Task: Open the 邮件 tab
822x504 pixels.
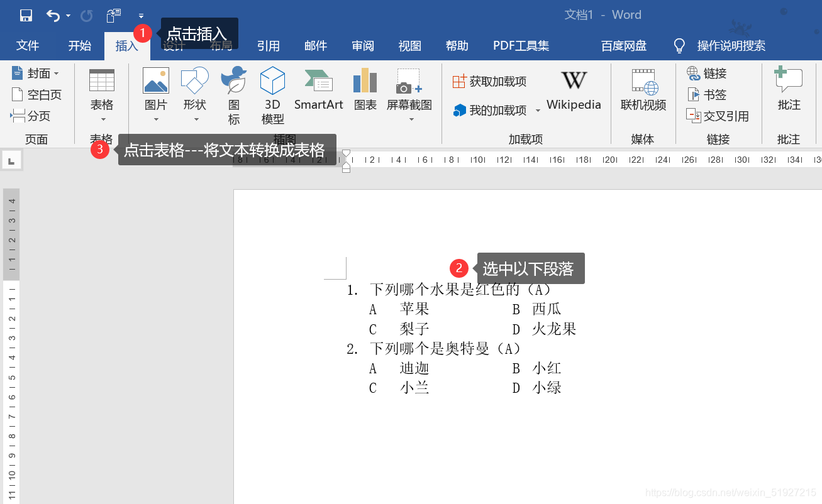Action: click(x=316, y=46)
